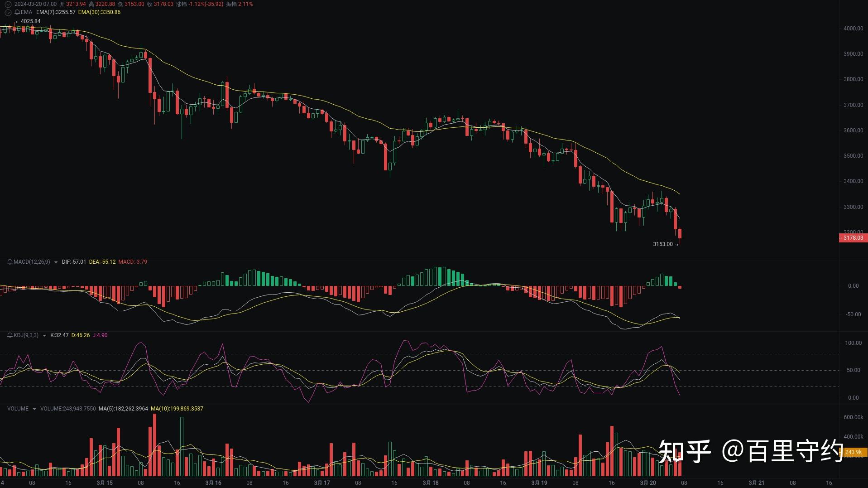Click the open price 3213.94

tap(76, 4)
